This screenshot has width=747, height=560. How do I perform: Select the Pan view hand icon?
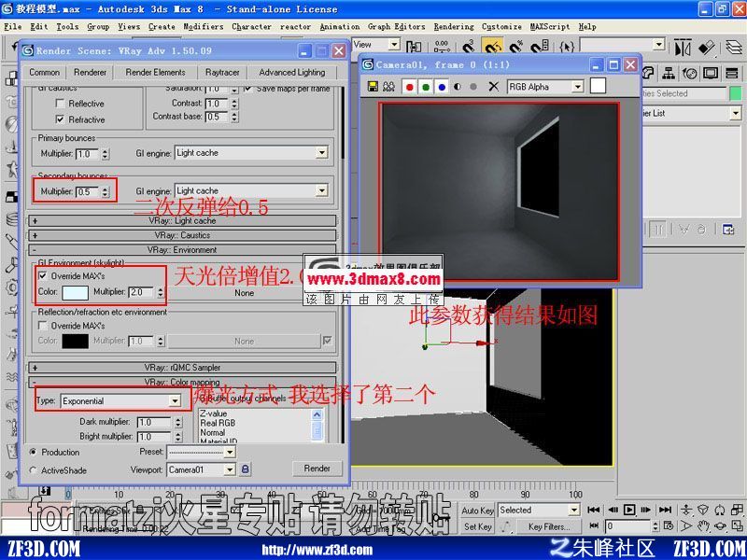702,526
